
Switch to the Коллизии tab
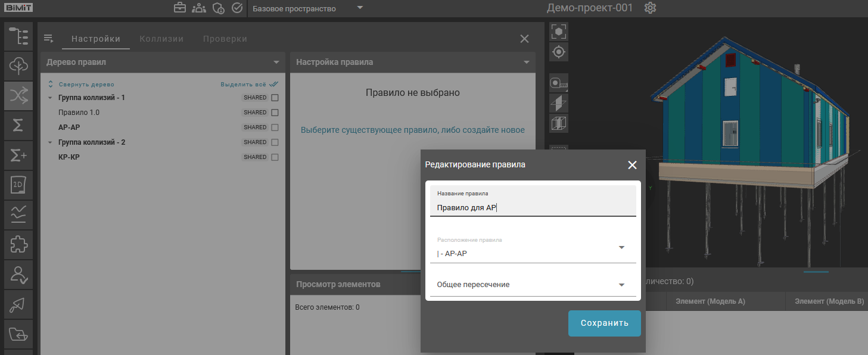pyautogui.click(x=161, y=39)
